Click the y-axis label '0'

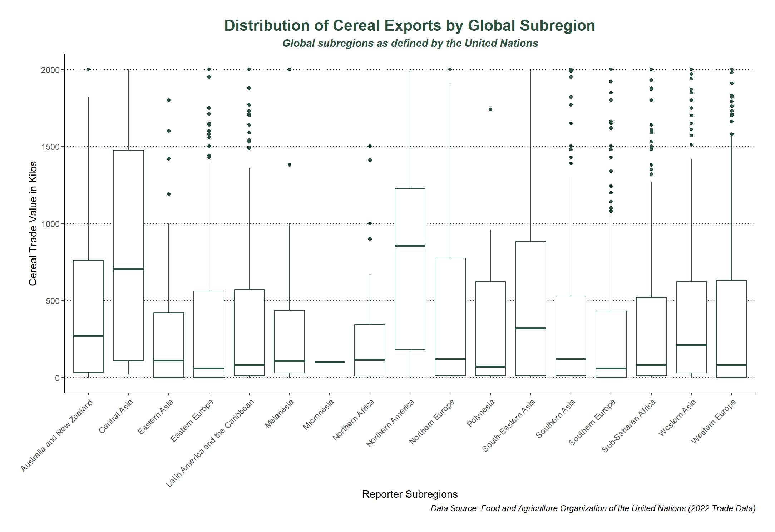point(57,378)
